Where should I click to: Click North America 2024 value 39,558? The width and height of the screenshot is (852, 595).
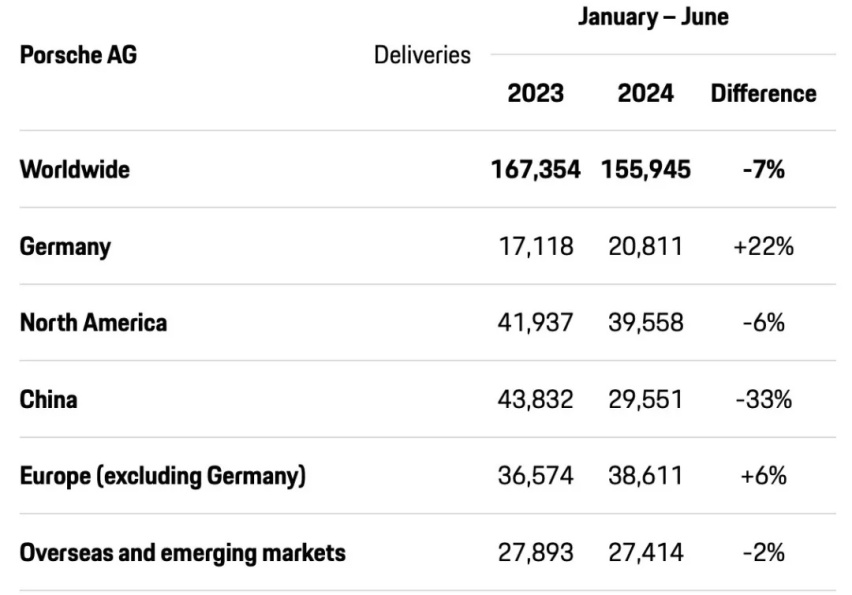646,323
